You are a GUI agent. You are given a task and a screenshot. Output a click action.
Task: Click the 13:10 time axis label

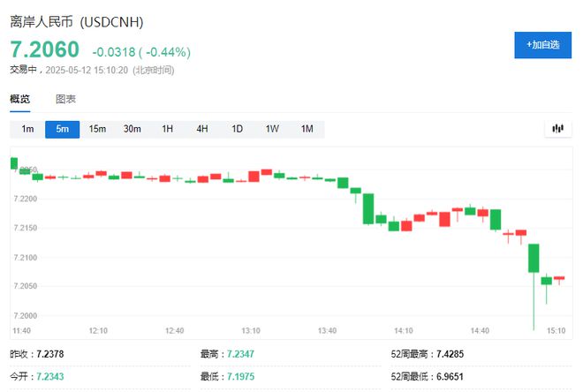pyautogui.click(x=251, y=331)
